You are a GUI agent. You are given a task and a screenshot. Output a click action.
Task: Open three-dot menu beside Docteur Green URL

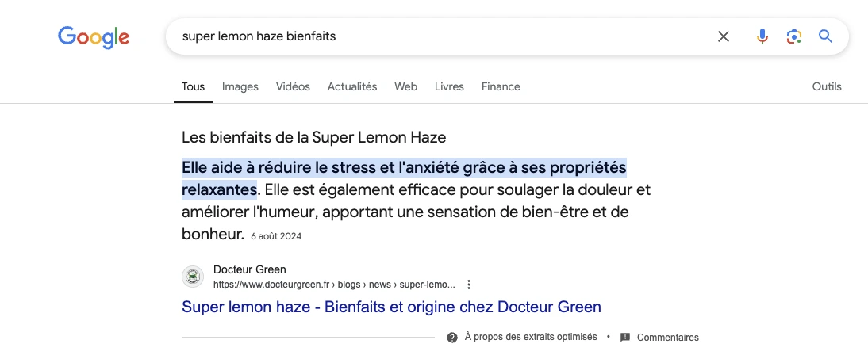coord(469,285)
